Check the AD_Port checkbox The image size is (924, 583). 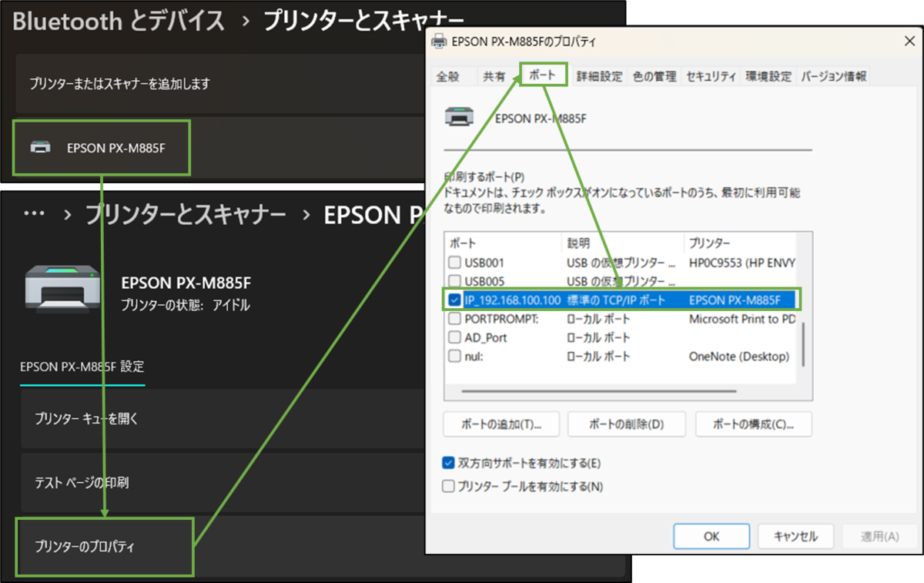click(454, 337)
